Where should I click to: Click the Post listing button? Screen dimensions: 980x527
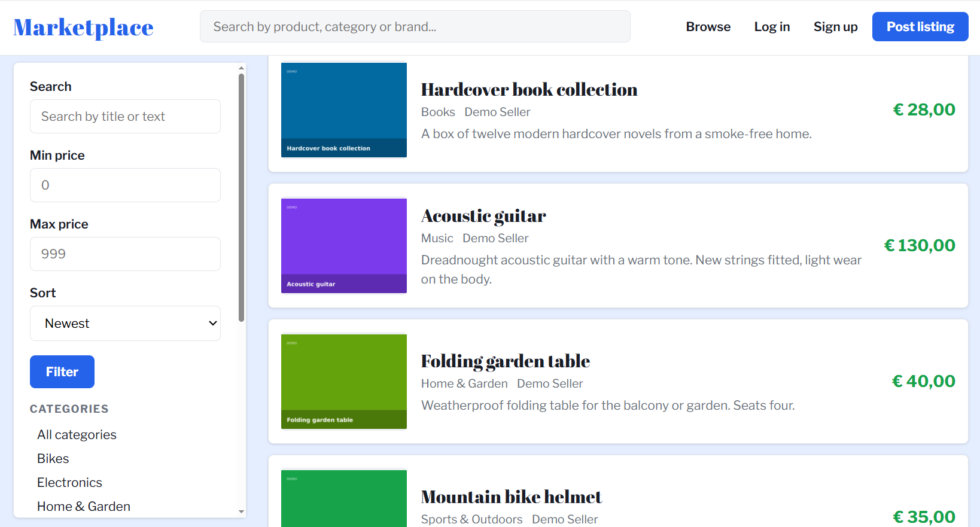point(920,27)
